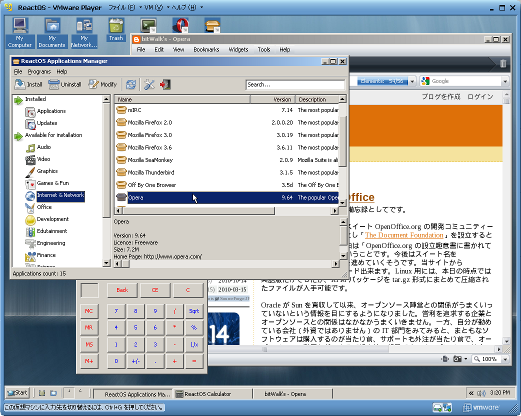Image resolution: width=521 pixels, height=416 pixels.
Task: Select the Finance category
Action: pos(46,255)
